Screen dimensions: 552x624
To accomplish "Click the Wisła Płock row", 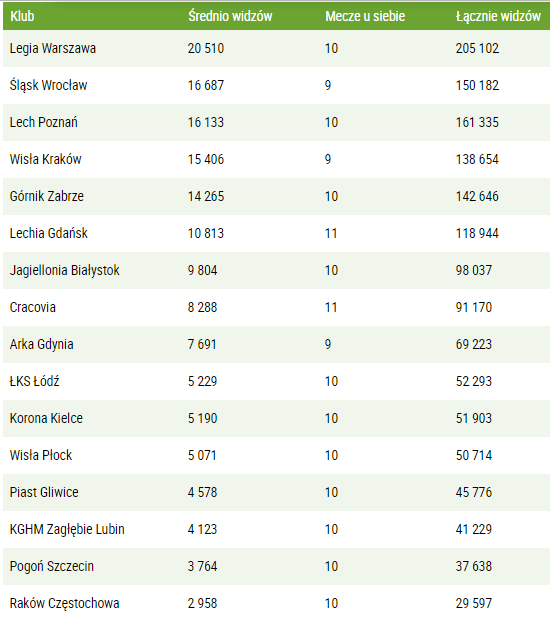I will (x=276, y=455).
